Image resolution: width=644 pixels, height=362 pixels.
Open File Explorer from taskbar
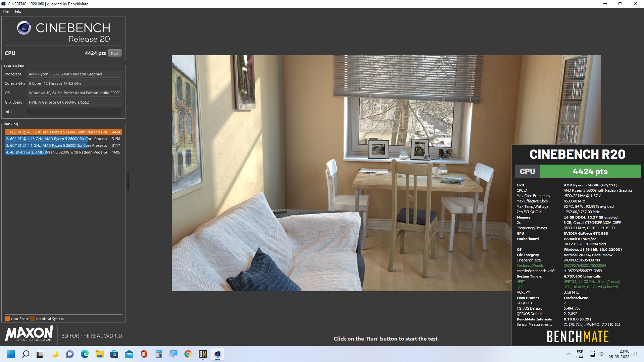coord(99,354)
